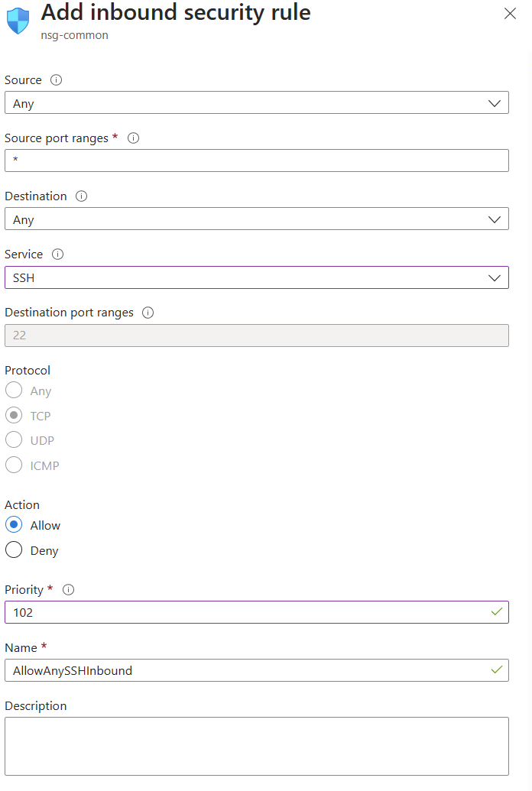This screenshot has width=532, height=791.
Task: Click the info icon for Destination port ranges
Action: (148, 313)
